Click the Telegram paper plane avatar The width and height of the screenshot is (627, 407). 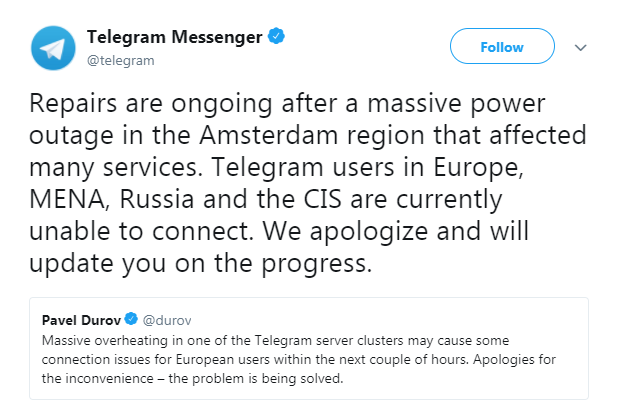(x=54, y=47)
